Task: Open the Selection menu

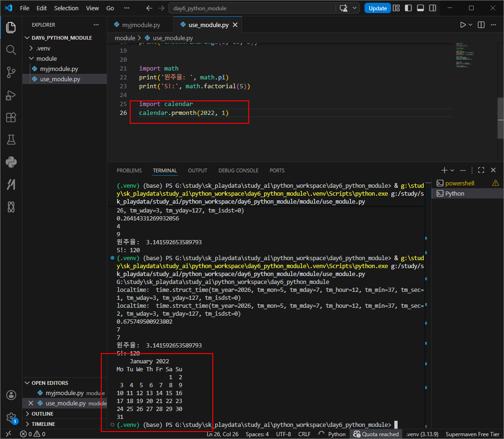Action: pos(66,8)
